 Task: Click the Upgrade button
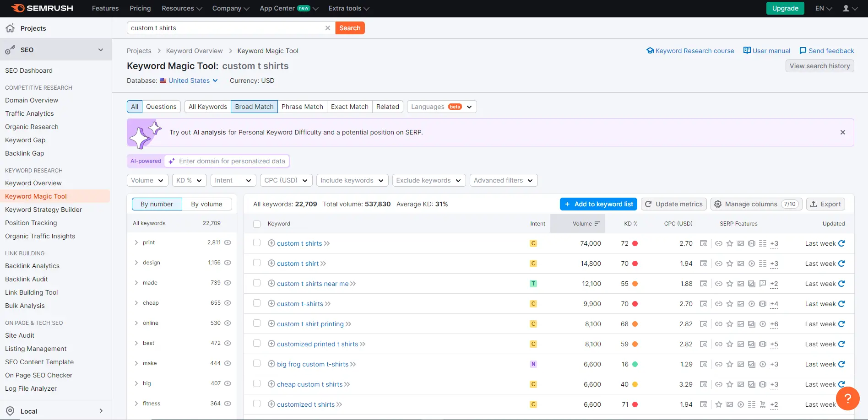coord(785,8)
